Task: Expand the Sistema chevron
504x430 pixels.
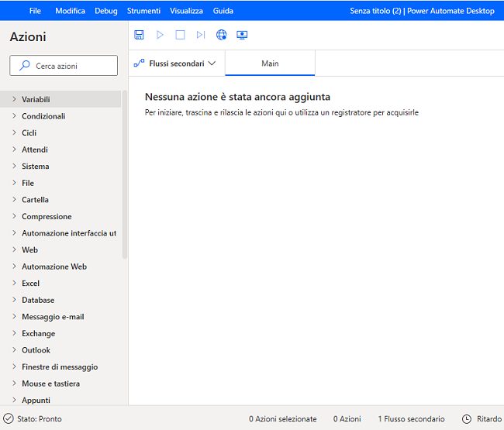Action: [14, 166]
